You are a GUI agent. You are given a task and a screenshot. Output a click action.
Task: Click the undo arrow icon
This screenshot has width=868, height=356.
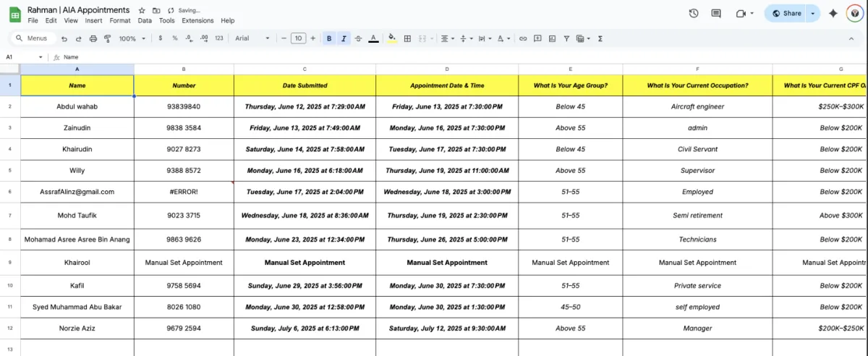coord(64,38)
